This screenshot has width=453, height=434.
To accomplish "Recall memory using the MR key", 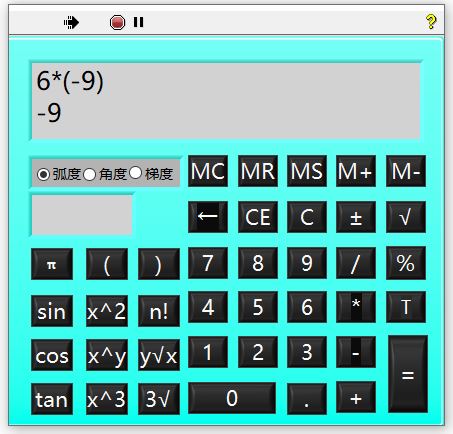I will coord(258,171).
